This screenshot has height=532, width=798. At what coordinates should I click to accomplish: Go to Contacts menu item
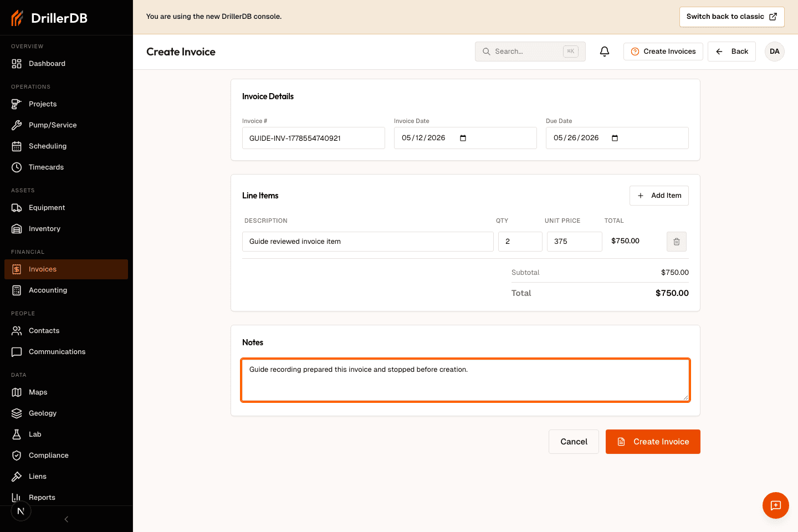(66, 331)
